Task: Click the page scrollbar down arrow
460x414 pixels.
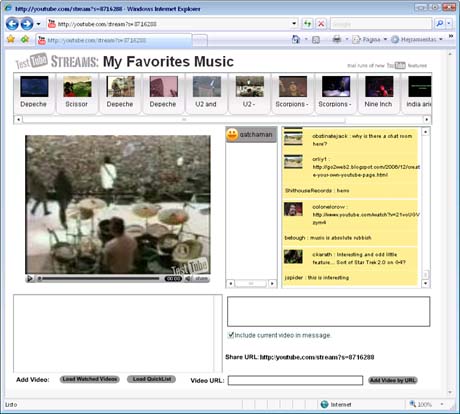Action: (450, 392)
